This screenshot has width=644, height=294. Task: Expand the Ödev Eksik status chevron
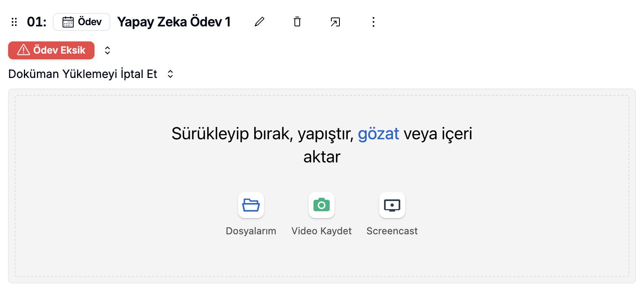pyautogui.click(x=107, y=50)
